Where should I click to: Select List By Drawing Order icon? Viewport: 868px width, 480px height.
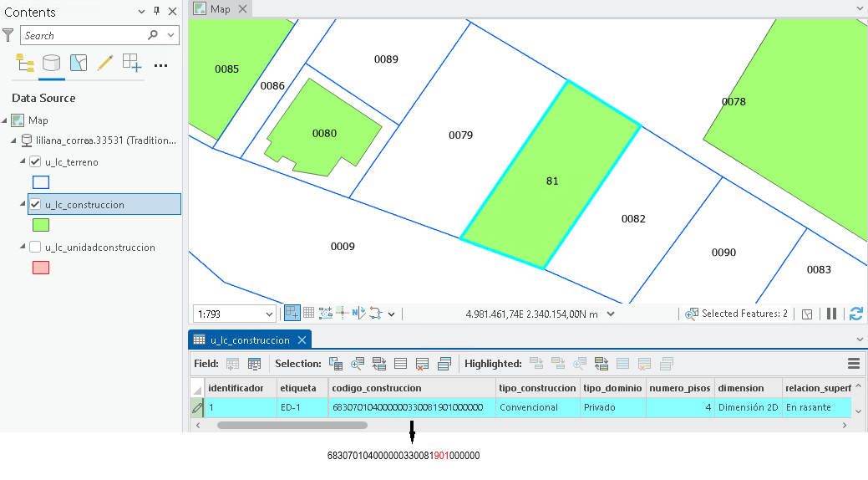pos(24,63)
